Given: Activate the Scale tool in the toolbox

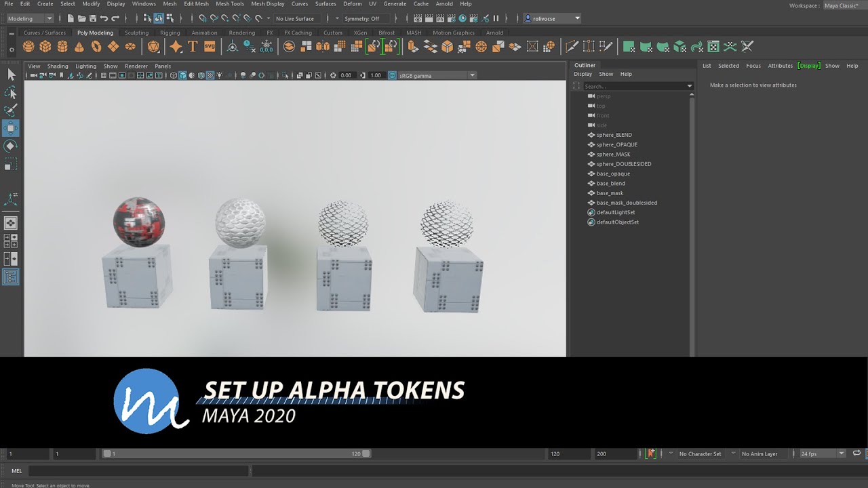Looking at the screenshot, I should (x=11, y=164).
